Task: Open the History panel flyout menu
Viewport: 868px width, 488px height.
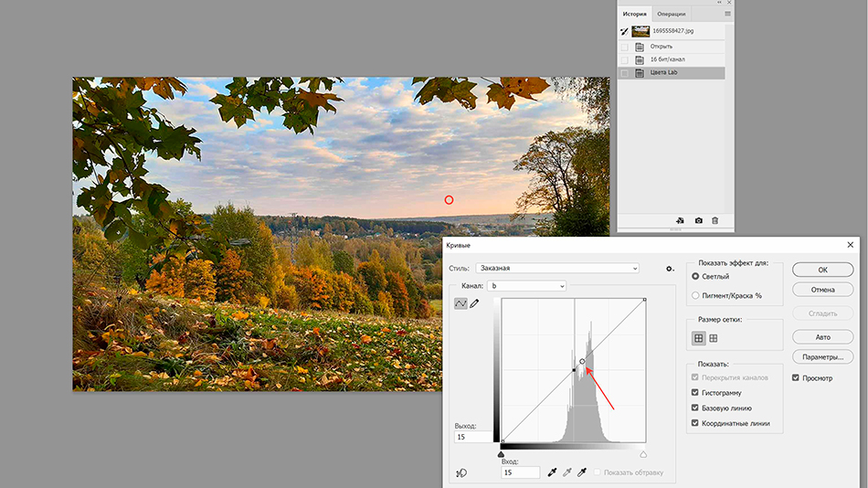Action: 727,14
